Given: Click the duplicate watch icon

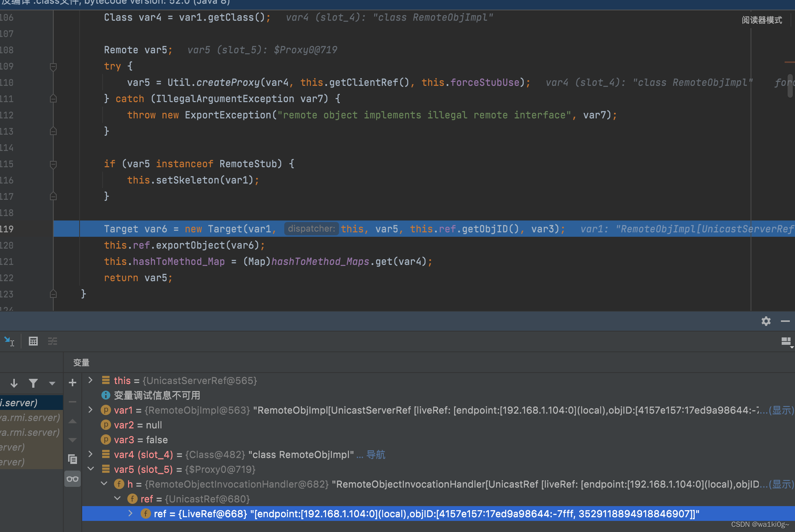Looking at the screenshot, I should pyautogui.click(x=73, y=459).
